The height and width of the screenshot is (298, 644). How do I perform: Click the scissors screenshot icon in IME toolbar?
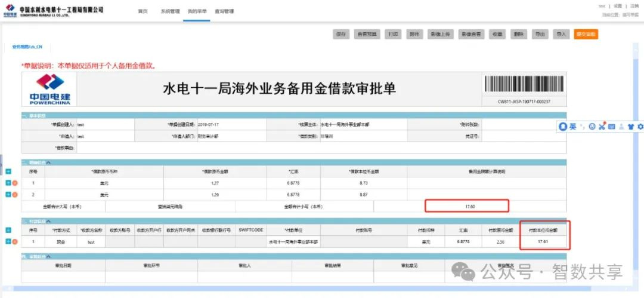point(602,127)
